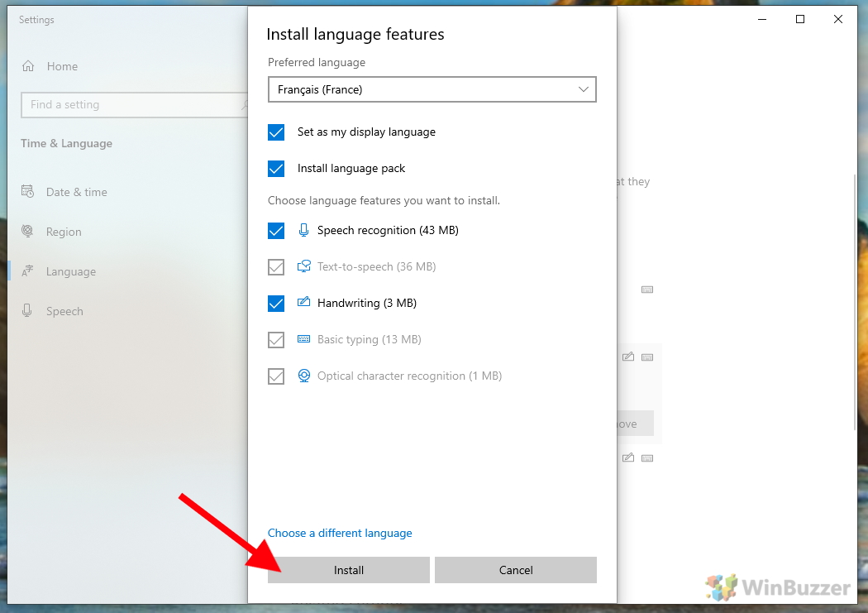Disable the Install language pack option
This screenshot has height=613, width=868.
[275, 168]
